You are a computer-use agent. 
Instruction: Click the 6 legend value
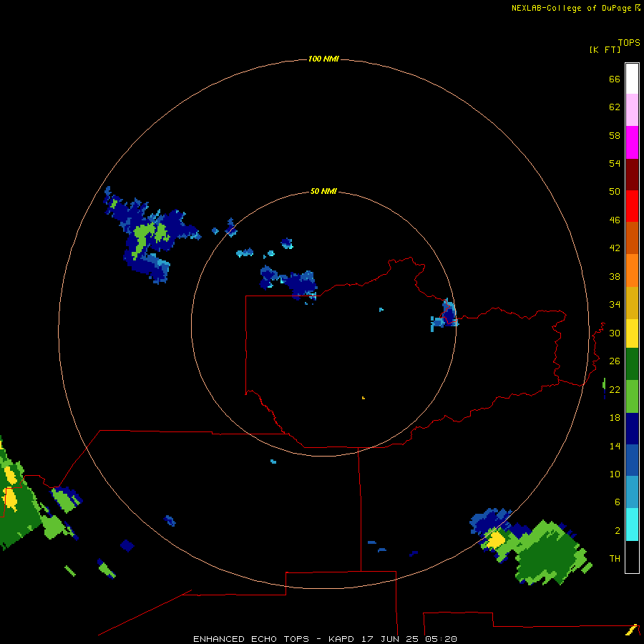pos(618,502)
